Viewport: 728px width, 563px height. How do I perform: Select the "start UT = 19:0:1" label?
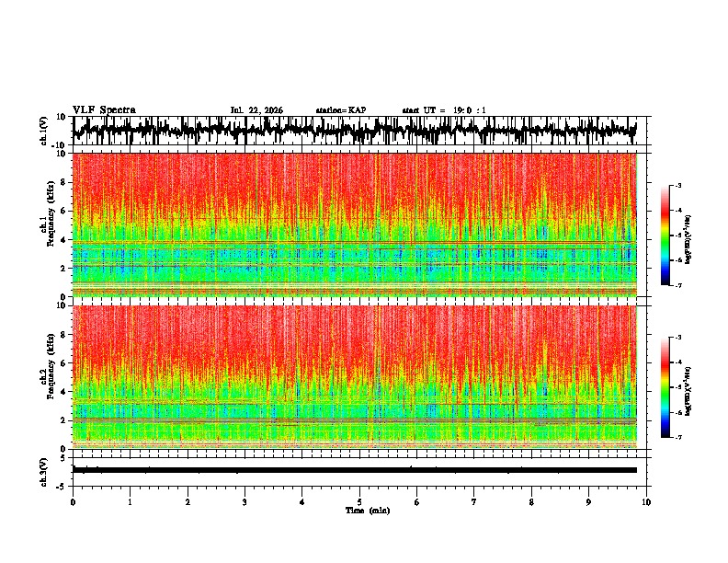(x=444, y=110)
